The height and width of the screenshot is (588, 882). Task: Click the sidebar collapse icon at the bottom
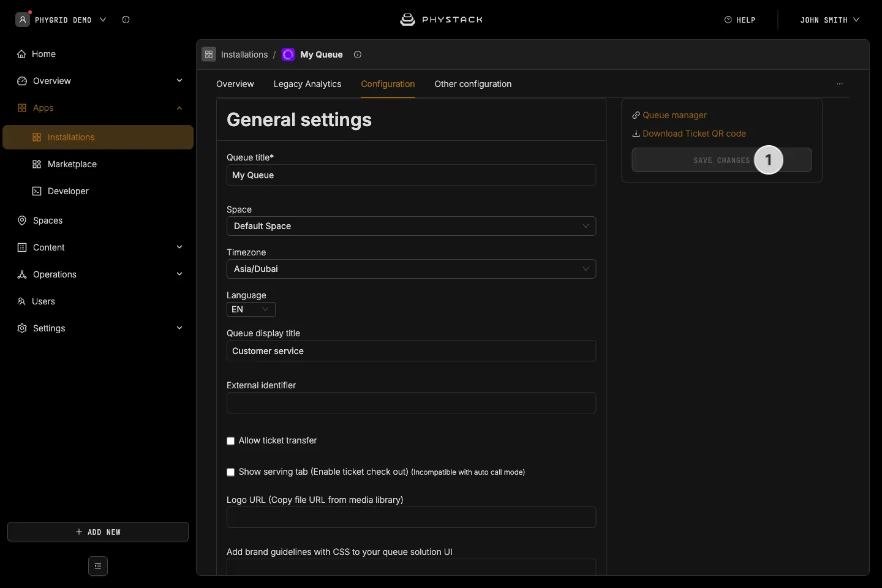click(x=98, y=566)
